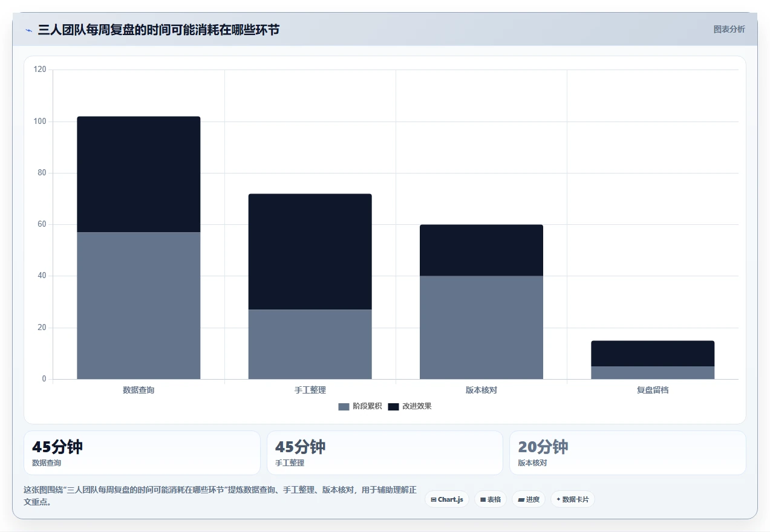The height and width of the screenshot is (532, 770).
Task: Toggle the 改进效果 legend item
Action: (409, 406)
